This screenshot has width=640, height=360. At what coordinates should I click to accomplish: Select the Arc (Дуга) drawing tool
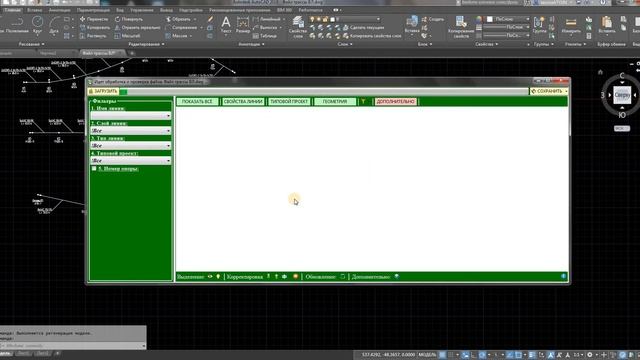coord(54,24)
